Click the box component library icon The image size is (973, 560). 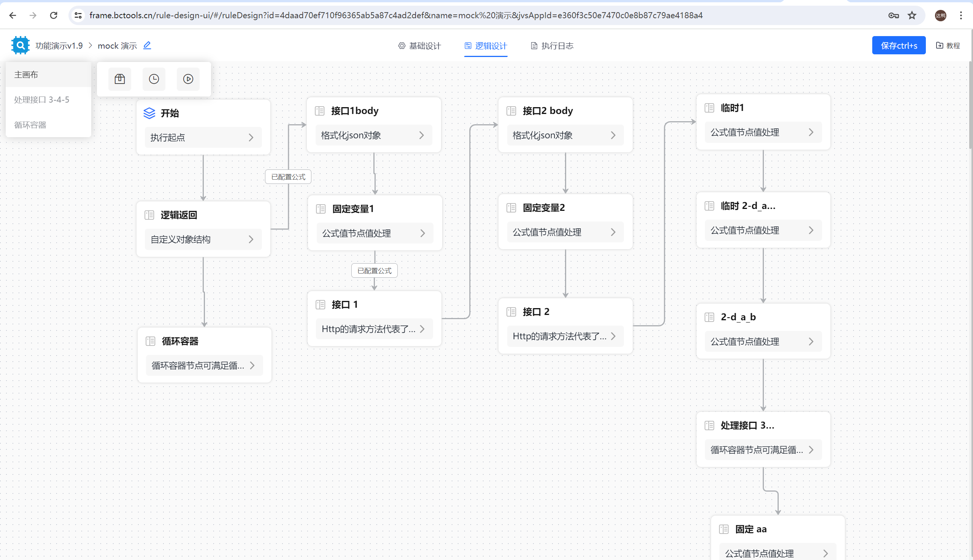click(x=120, y=79)
